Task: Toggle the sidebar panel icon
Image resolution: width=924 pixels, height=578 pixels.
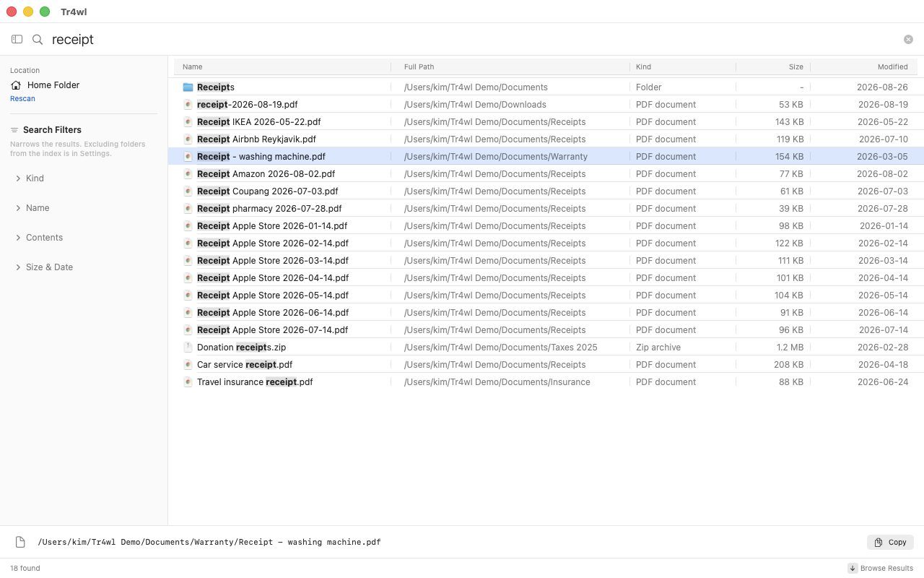Action: coord(17,39)
